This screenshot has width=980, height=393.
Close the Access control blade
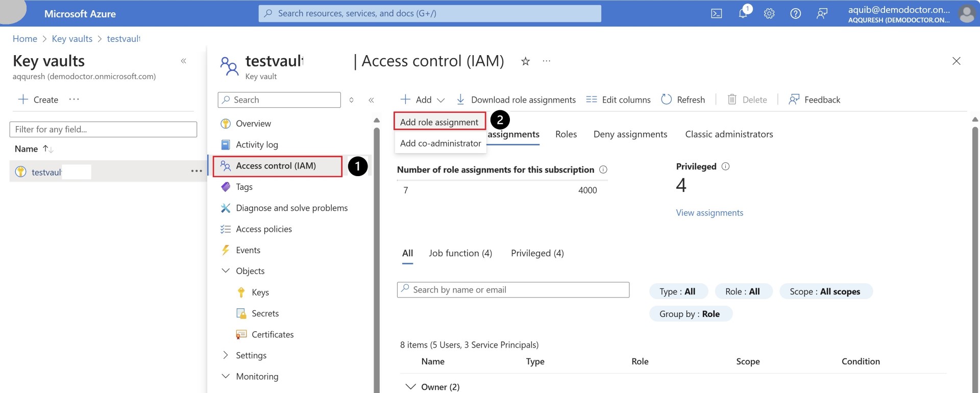(x=957, y=61)
